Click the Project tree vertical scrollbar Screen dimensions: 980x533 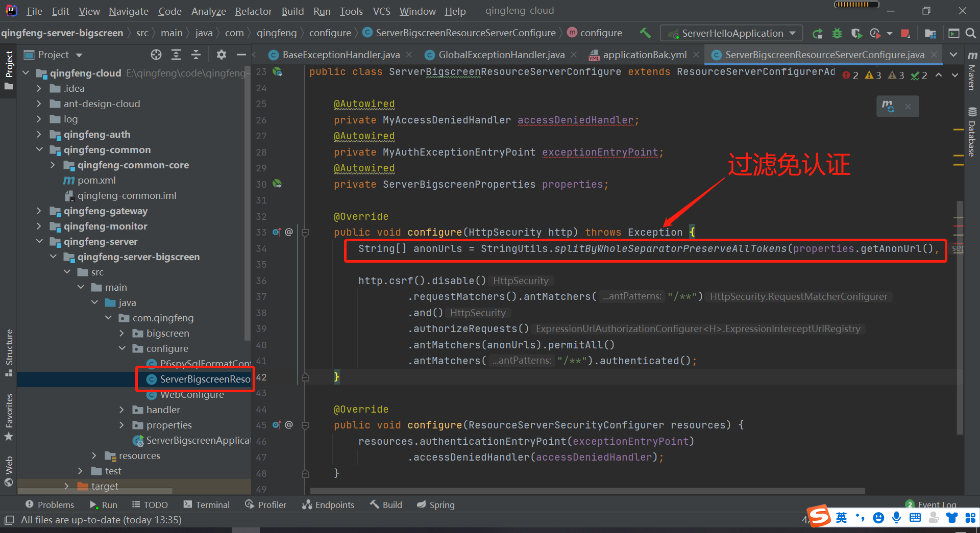pos(248,204)
